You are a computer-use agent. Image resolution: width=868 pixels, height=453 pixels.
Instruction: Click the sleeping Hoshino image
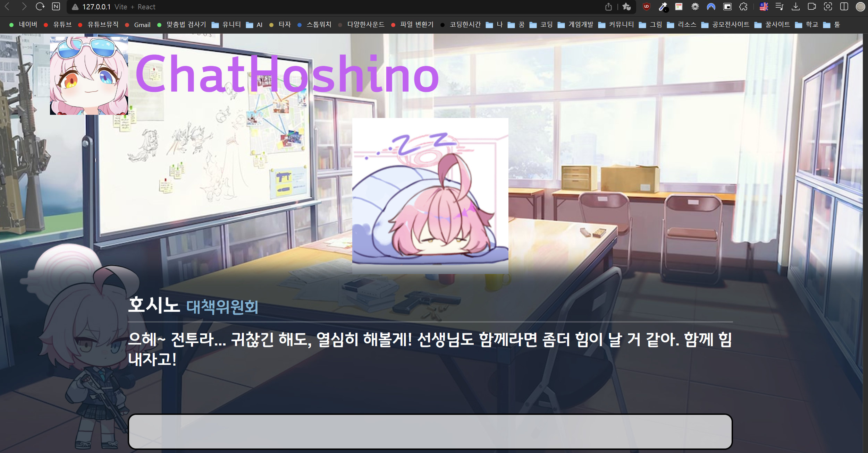[430, 196]
